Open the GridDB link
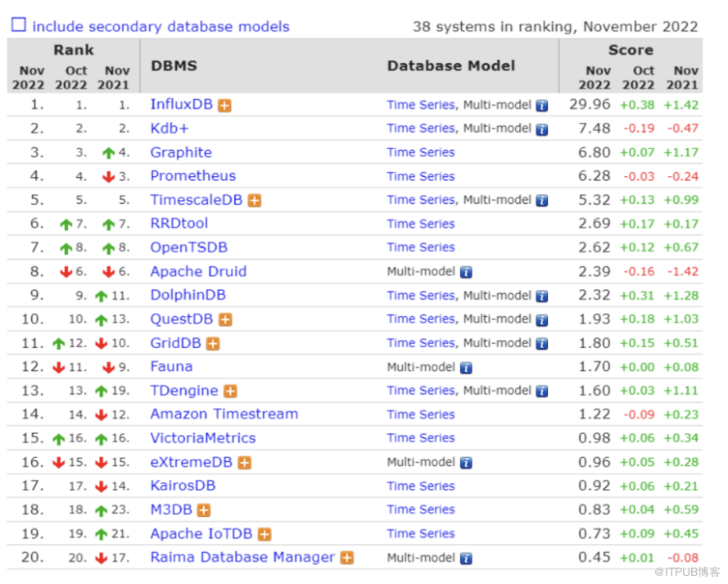Viewport: 728px width, 584px height. pos(176,343)
